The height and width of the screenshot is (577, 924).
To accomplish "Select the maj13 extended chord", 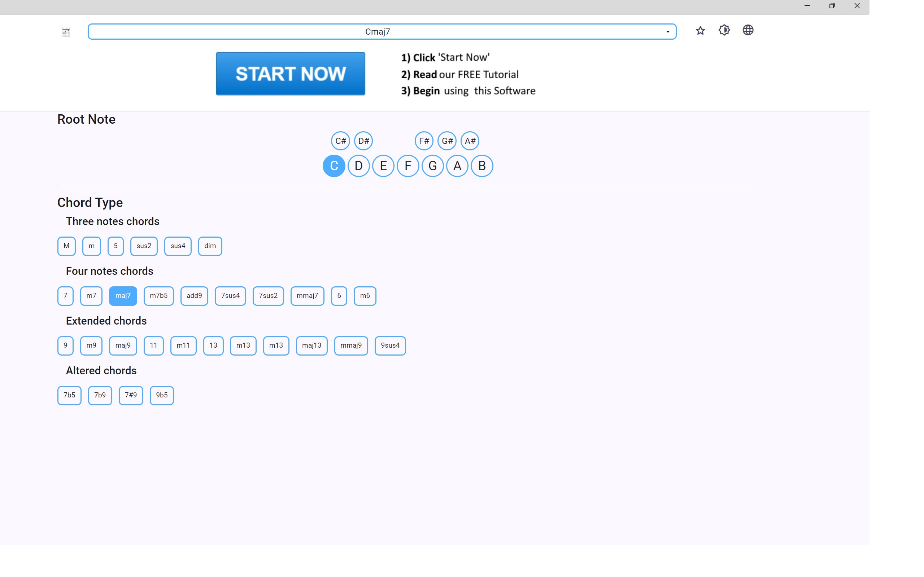I will [x=311, y=345].
